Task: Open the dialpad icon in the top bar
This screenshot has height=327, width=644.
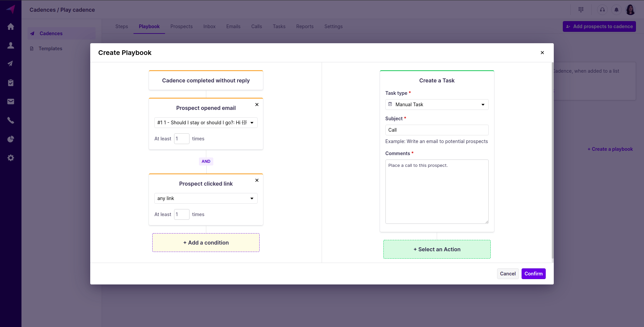Action: [x=581, y=9]
